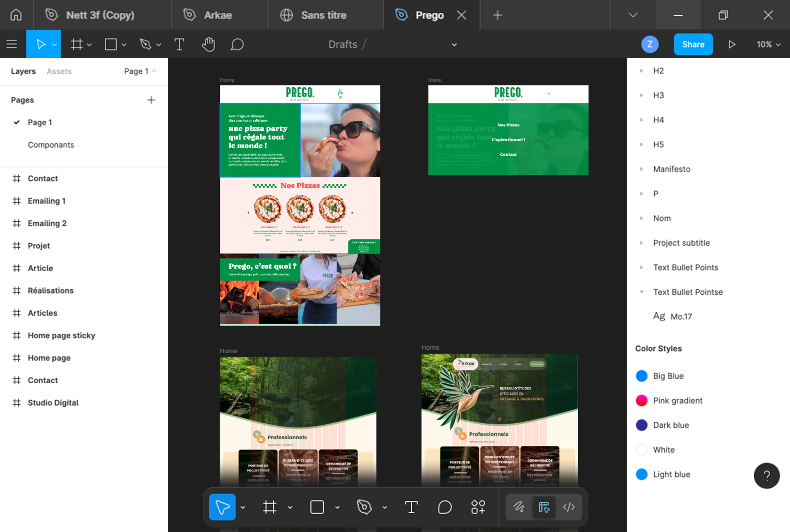Image resolution: width=790 pixels, height=532 pixels.
Task: Switch to the Componants page
Action: click(51, 145)
